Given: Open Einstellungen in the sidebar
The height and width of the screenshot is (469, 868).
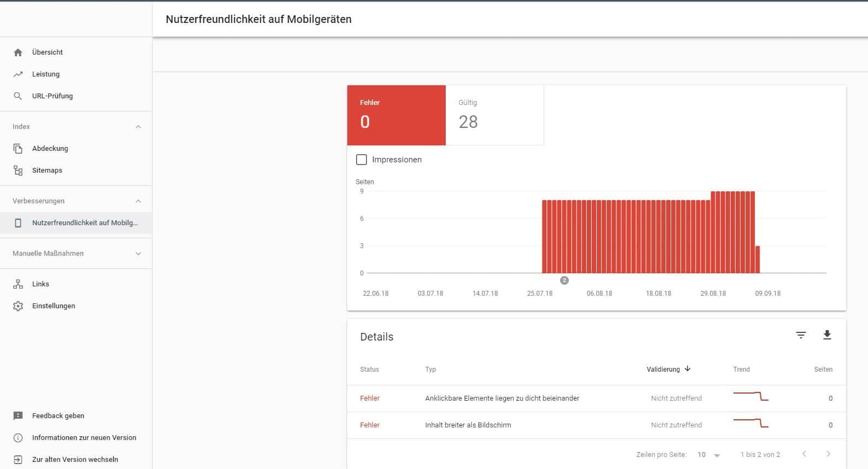Looking at the screenshot, I should (76, 306).
